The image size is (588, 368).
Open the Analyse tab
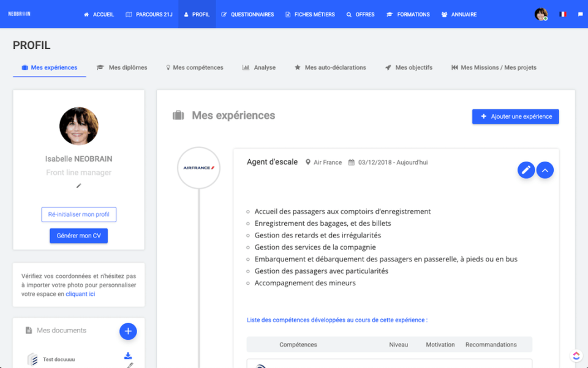point(258,67)
